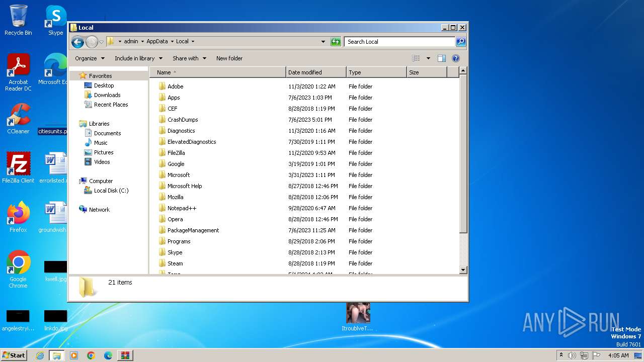The width and height of the screenshot is (644, 362).
Task: Click the file list scroll up arrow
Action: tap(463, 71)
